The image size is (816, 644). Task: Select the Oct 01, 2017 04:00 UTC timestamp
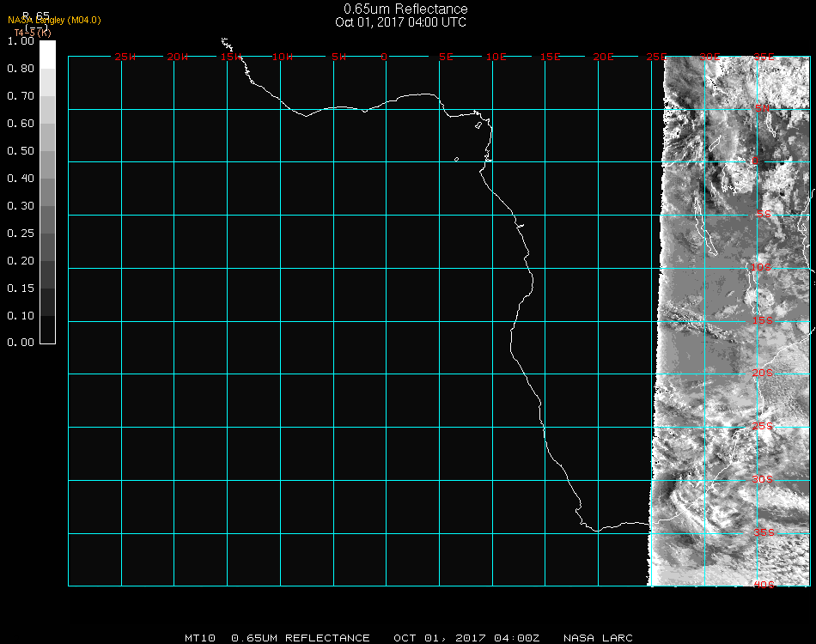(x=400, y=22)
